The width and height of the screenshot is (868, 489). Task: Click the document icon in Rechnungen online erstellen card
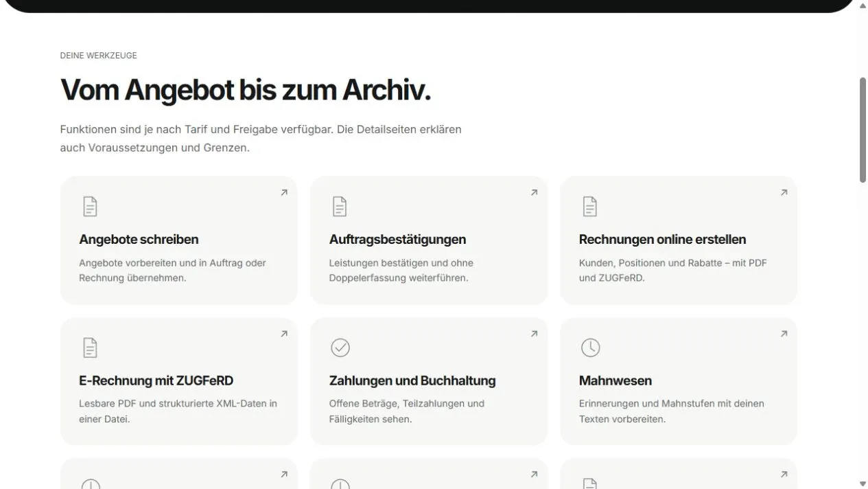point(590,207)
